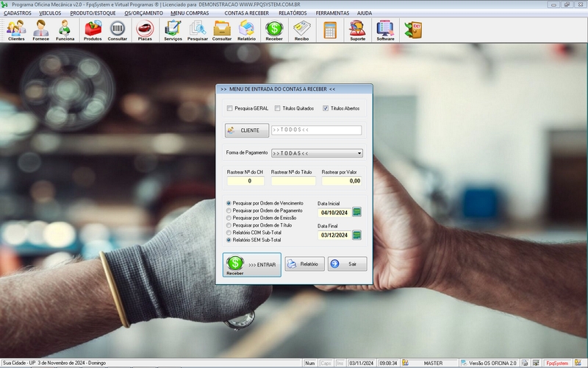Enable the Pesquisa GERAL checkbox
The height and width of the screenshot is (368, 588).
click(230, 108)
